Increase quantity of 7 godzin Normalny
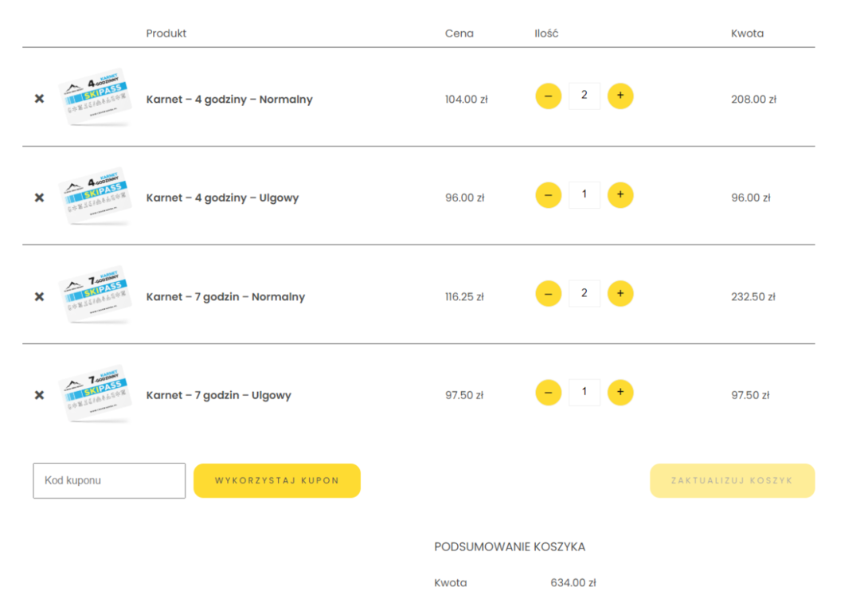Viewport: 868px width, 595px height. tap(620, 293)
